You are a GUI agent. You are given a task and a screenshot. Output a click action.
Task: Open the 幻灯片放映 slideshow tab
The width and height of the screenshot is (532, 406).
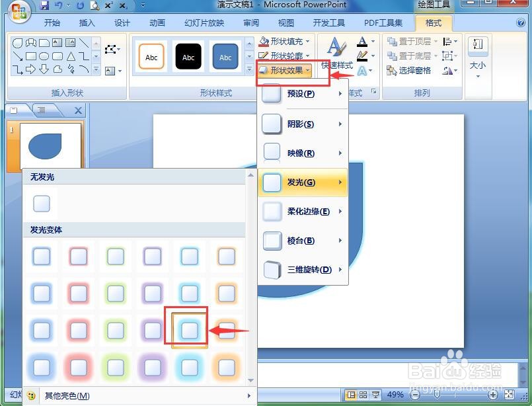click(204, 22)
